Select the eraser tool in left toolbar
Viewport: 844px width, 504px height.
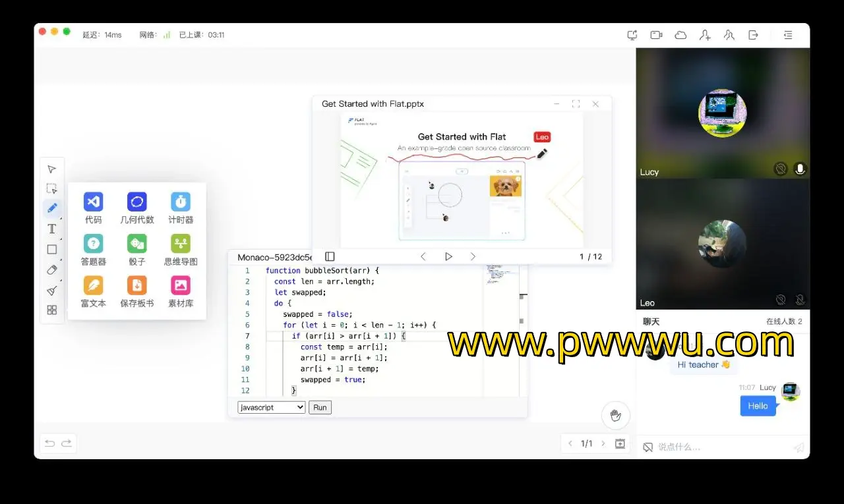coord(52,269)
